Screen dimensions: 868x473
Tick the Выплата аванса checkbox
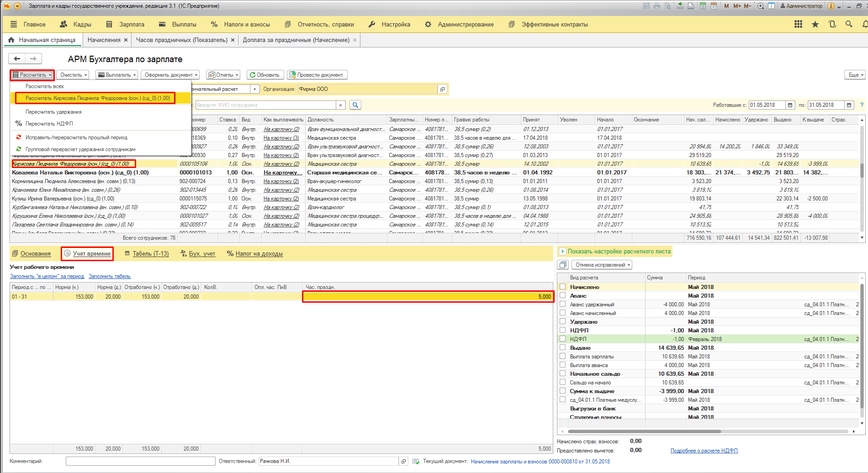point(563,365)
